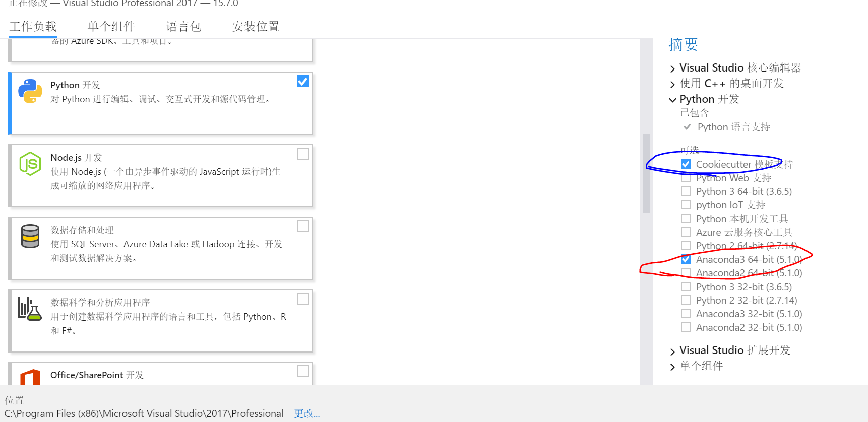Check Python 3 64-bit (3.6.5)
Image resolution: width=868 pixels, height=422 pixels.
[686, 191]
